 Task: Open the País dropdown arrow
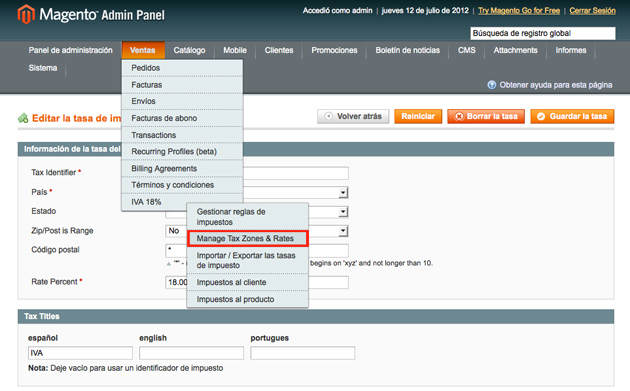click(x=343, y=192)
